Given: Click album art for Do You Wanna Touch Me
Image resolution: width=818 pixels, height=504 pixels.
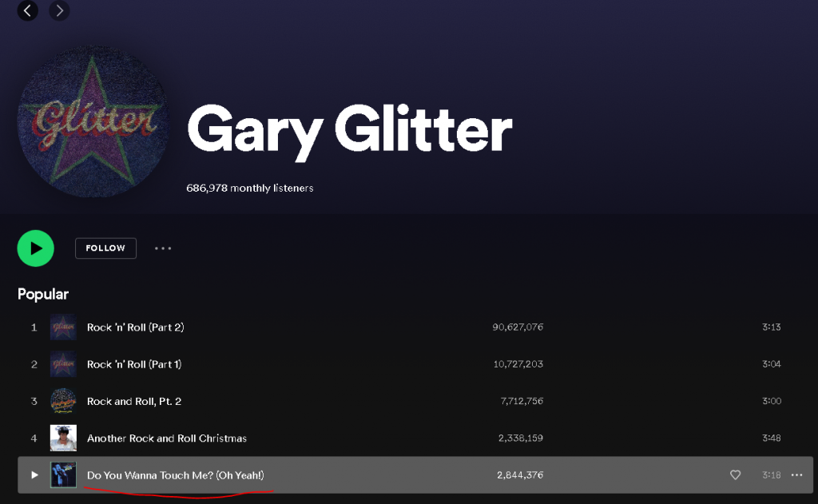Looking at the screenshot, I should pyautogui.click(x=64, y=475).
